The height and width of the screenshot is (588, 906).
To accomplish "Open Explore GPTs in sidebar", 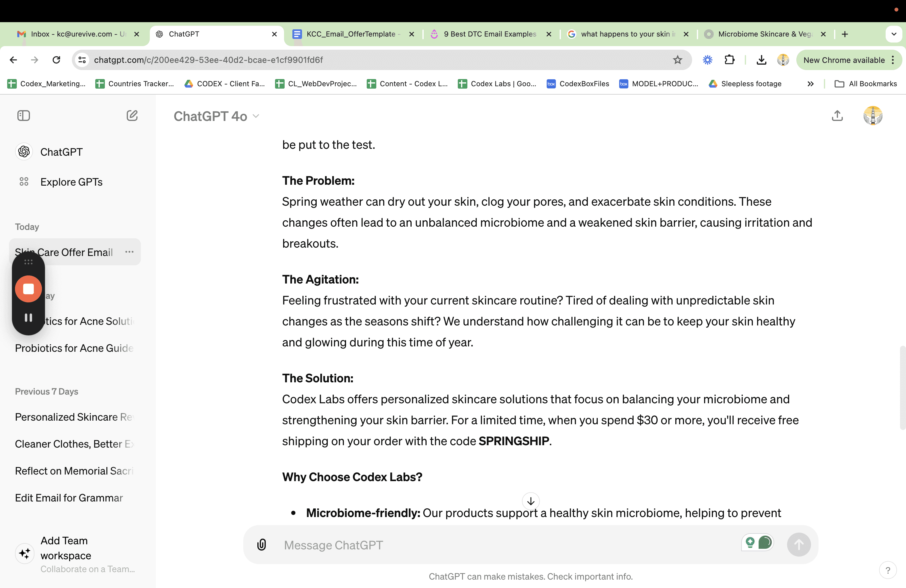I will [x=71, y=182].
